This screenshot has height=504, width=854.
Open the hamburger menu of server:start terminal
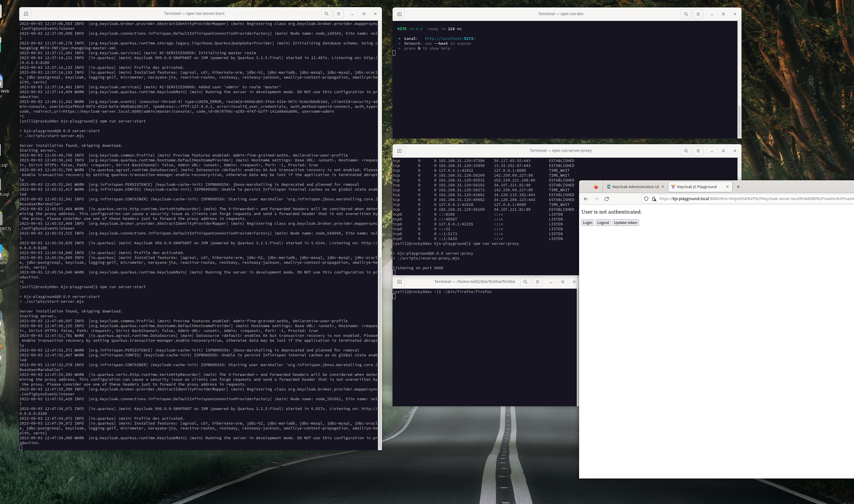click(x=339, y=13)
